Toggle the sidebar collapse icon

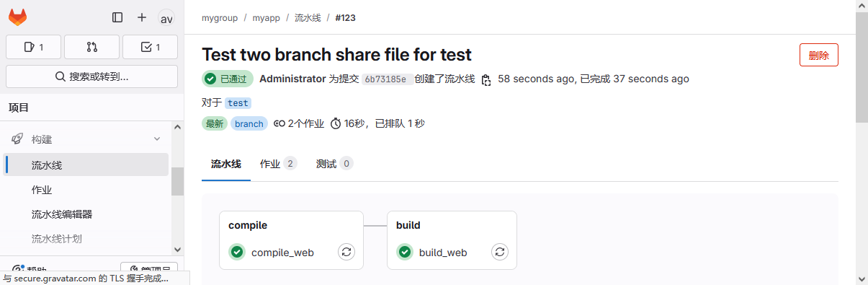tap(117, 17)
